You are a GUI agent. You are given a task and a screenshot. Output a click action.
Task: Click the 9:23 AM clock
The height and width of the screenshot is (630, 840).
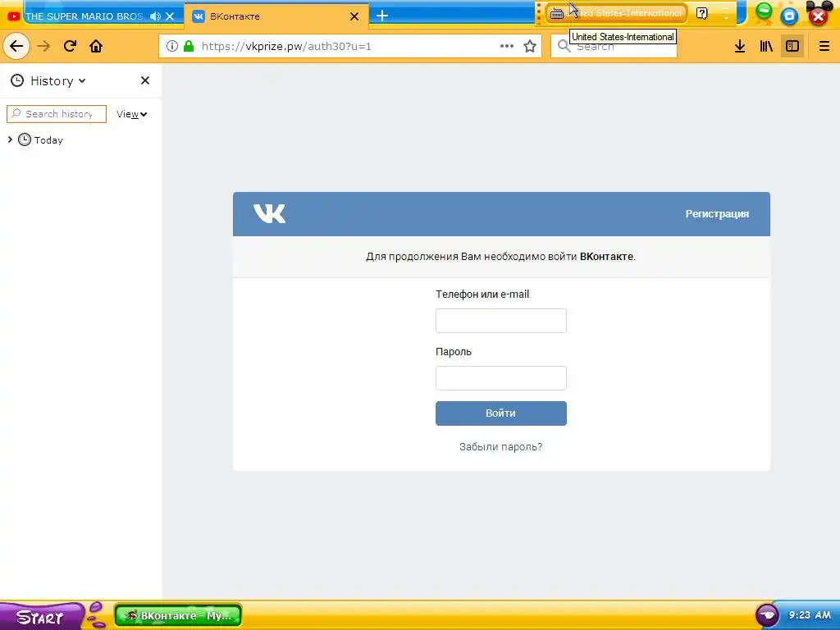pyautogui.click(x=810, y=615)
